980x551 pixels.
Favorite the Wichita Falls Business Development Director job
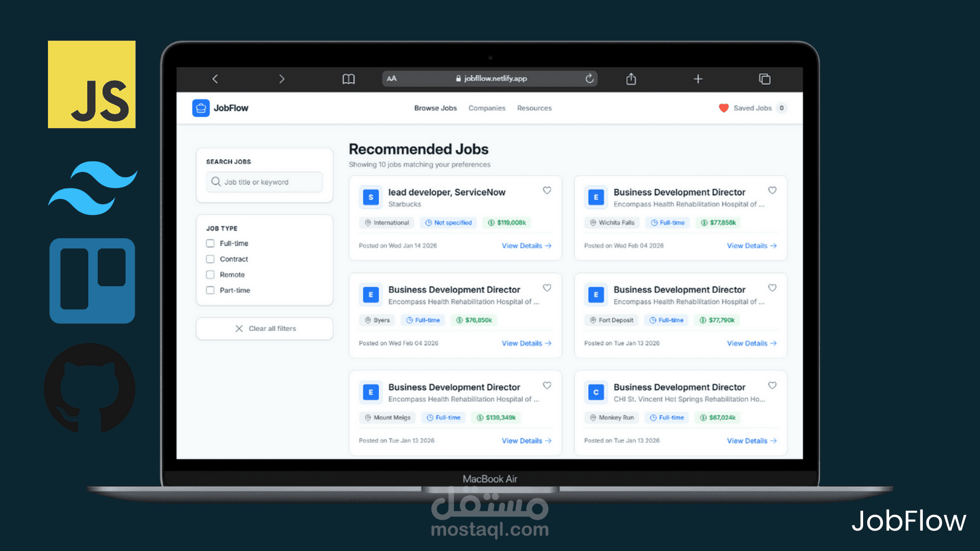[772, 190]
